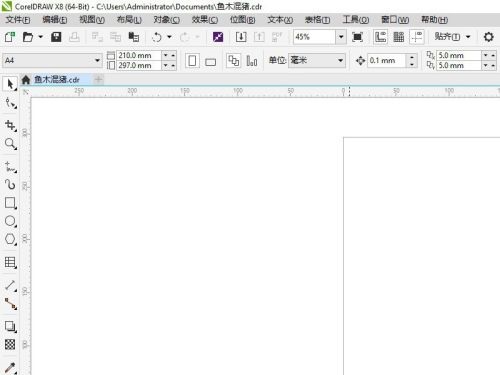Open the Text menu
Viewport: 500px width, 375px height.
(x=280, y=20)
